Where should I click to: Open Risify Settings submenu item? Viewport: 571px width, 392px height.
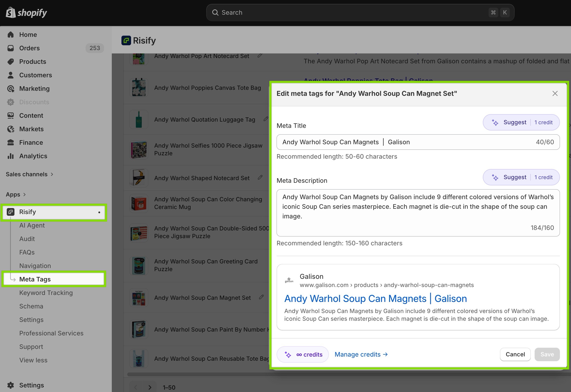point(32,320)
